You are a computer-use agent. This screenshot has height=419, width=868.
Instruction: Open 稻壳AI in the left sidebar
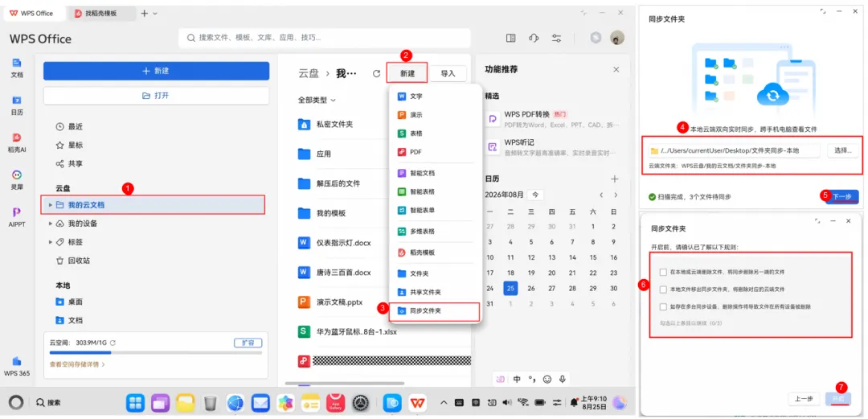click(x=17, y=142)
